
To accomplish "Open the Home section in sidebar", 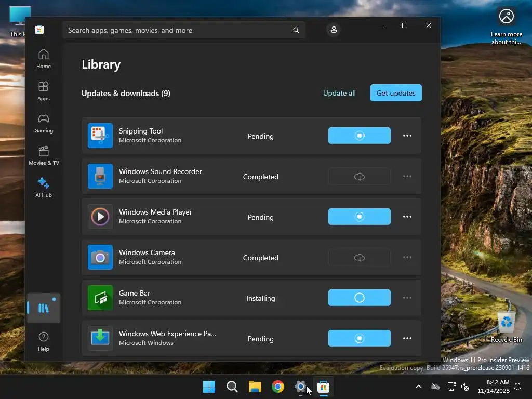I will pyautogui.click(x=44, y=59).
